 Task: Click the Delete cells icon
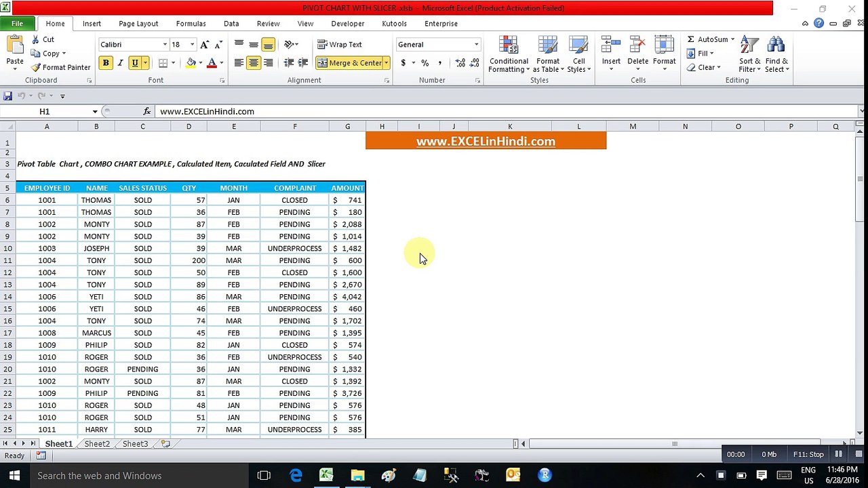637,45
